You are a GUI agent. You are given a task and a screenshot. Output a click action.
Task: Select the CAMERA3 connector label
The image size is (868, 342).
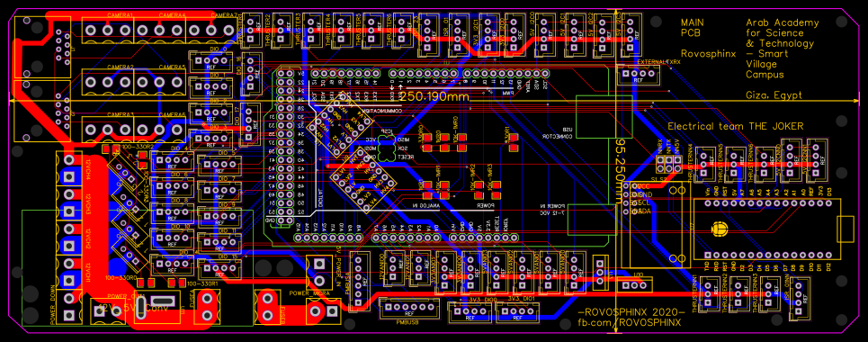(x=121, y=114)
